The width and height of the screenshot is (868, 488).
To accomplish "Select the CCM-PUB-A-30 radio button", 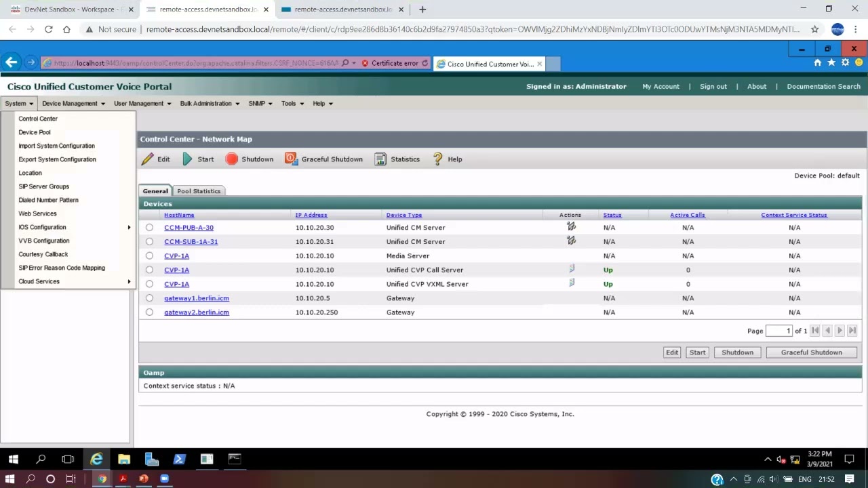I will coord(149,228).
